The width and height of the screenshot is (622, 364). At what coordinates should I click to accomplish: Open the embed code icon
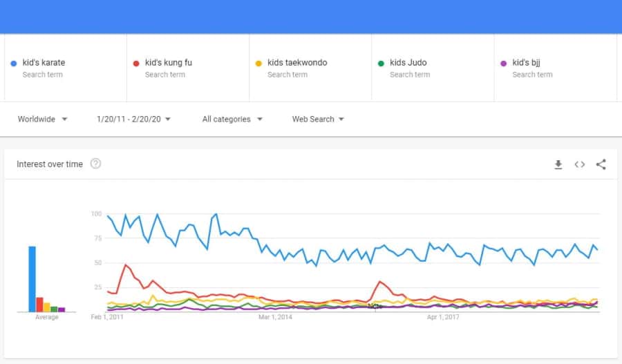580,164
